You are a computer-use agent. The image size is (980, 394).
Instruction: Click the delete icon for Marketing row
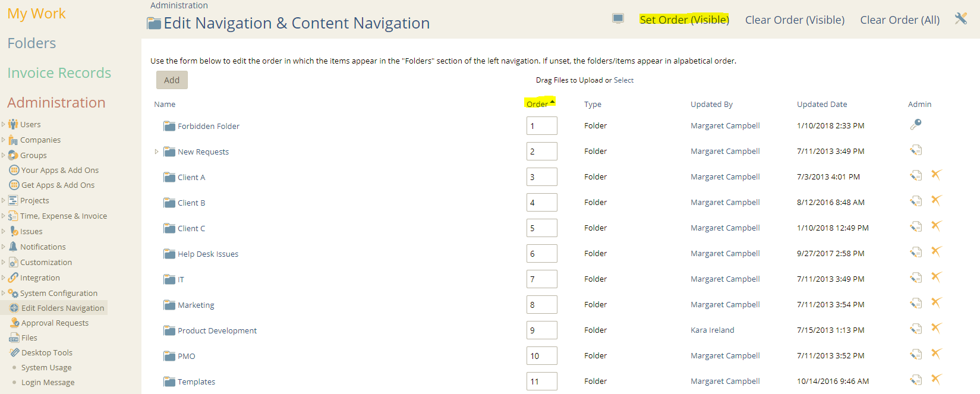tap(937, 302)
